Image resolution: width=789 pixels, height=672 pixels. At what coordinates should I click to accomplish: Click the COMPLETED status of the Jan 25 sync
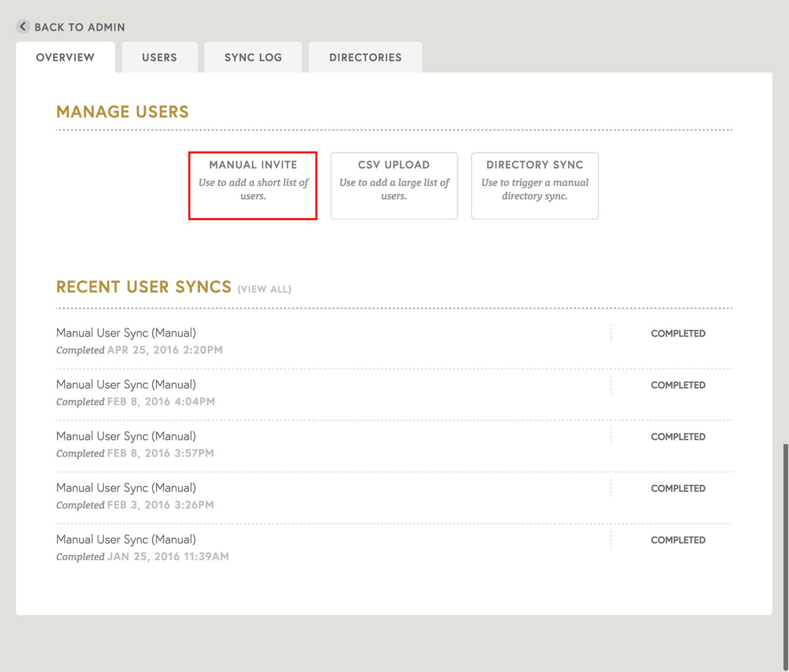[678, 539]
